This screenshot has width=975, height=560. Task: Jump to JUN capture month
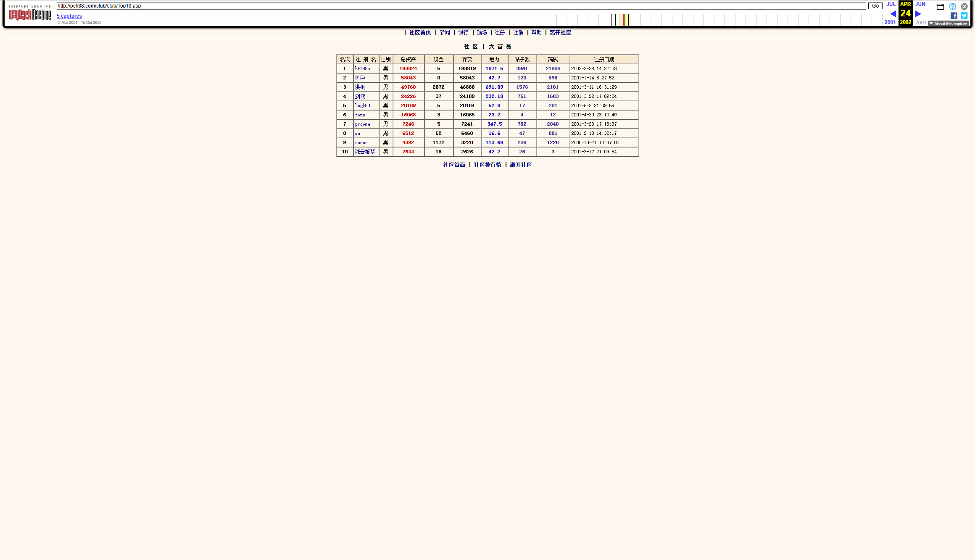point(920,4)
